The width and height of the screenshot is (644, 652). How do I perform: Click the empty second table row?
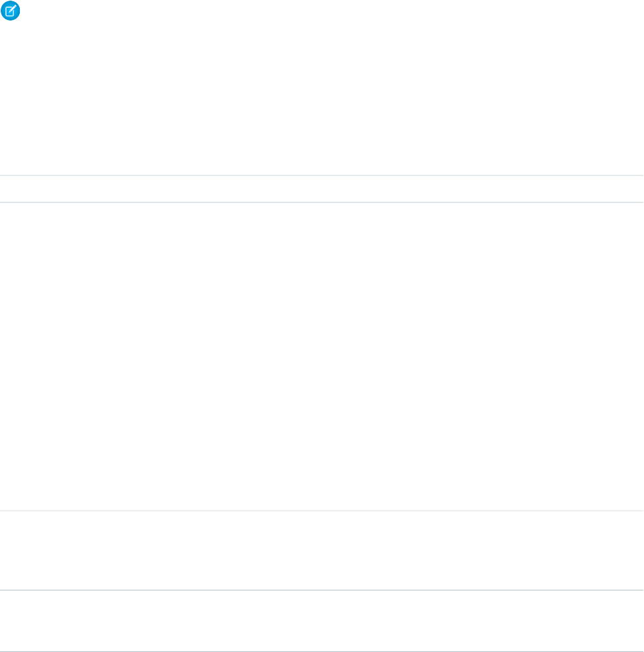(x=322, y=550)
